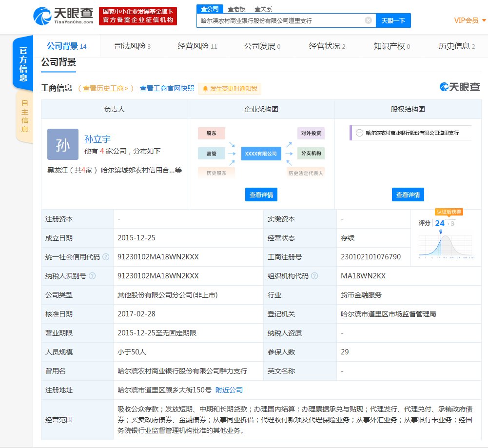Open the 司法风险 tab
Screen dimensions: 488x448
[x=133, y=46]
